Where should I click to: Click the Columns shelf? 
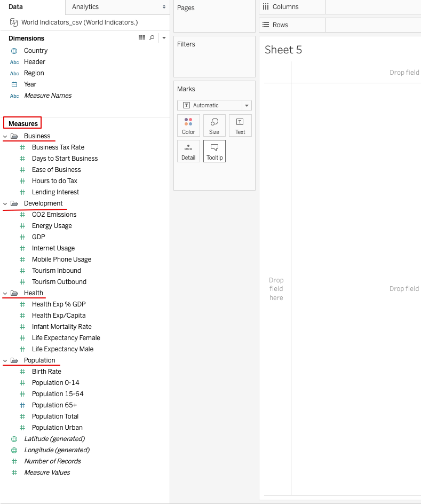[374, 7]
